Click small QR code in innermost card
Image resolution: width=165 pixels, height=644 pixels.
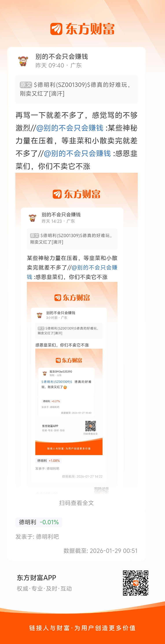(90, 426)
